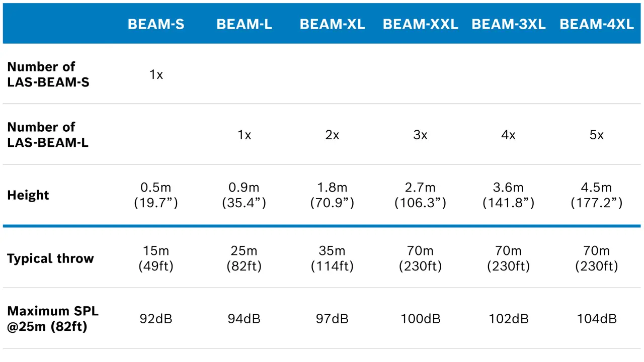Select the Height row label
Screen dimensions: 644x362
click(x=28, y=195)
